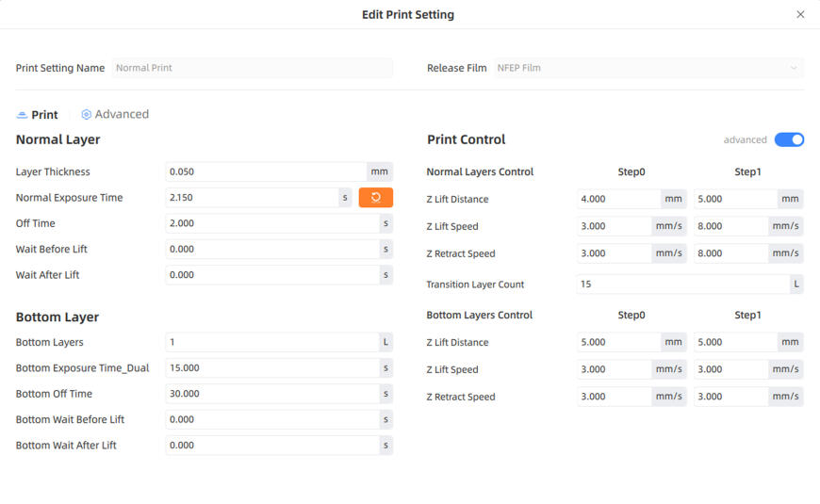Edit Normal Layers Z Lift Speed Step1
820x504 pixels.
tap(730, 226)
